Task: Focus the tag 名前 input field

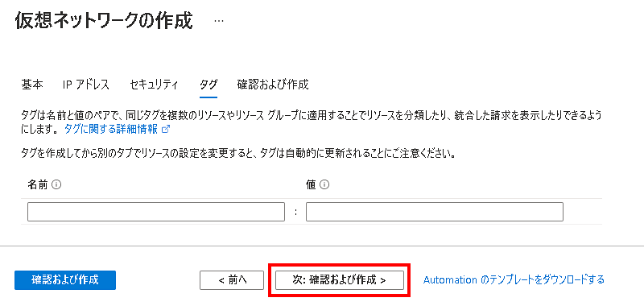Action: coord(156,212)
